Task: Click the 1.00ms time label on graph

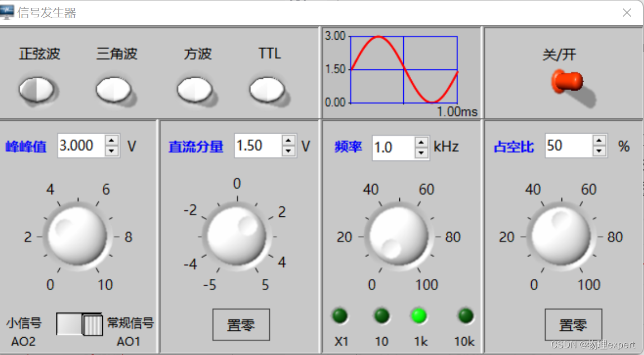Action: (x=457, y=111)
